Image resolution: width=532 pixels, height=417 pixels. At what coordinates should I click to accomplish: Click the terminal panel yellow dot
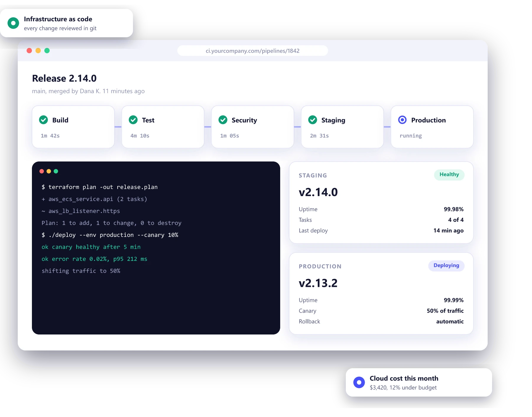pos(49,171)
